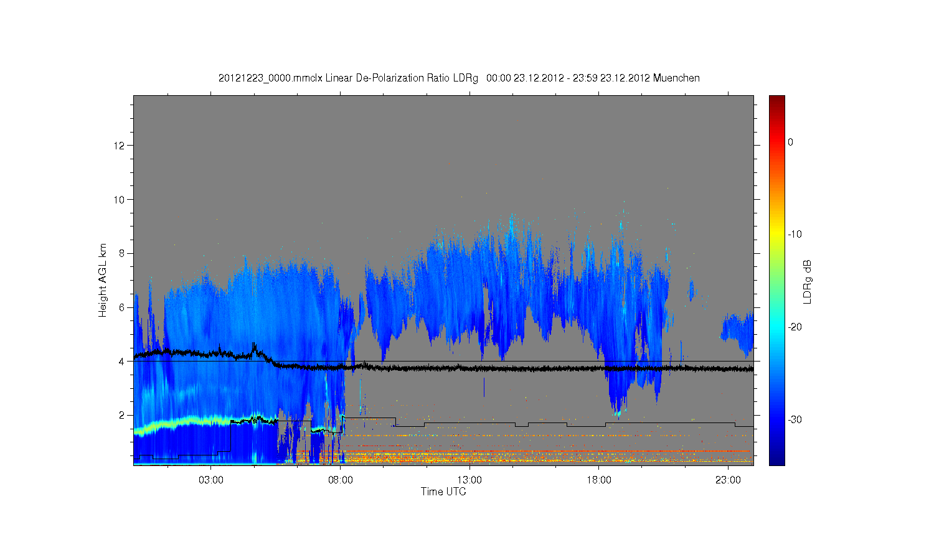This screenshot has height=560, width=934.
Task: Click the 'Time UTC' x-axis label
Action: 443,492
